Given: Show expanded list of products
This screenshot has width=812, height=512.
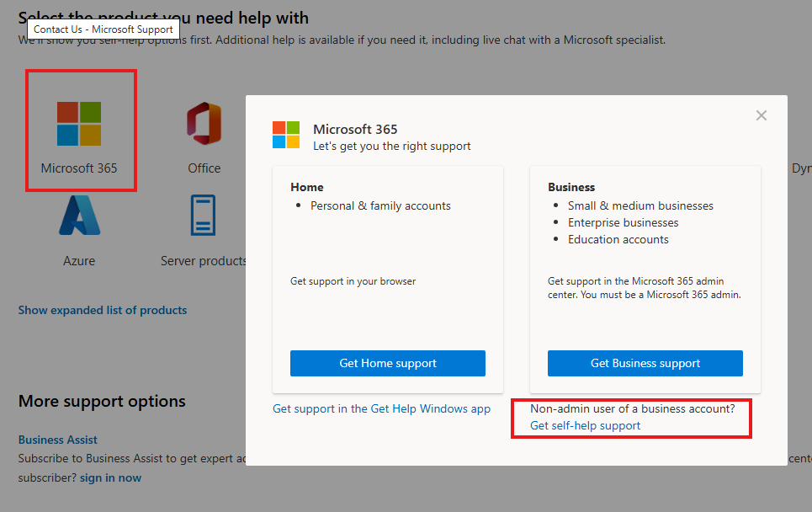Looking at the screenshot, I should pos(103,310).
